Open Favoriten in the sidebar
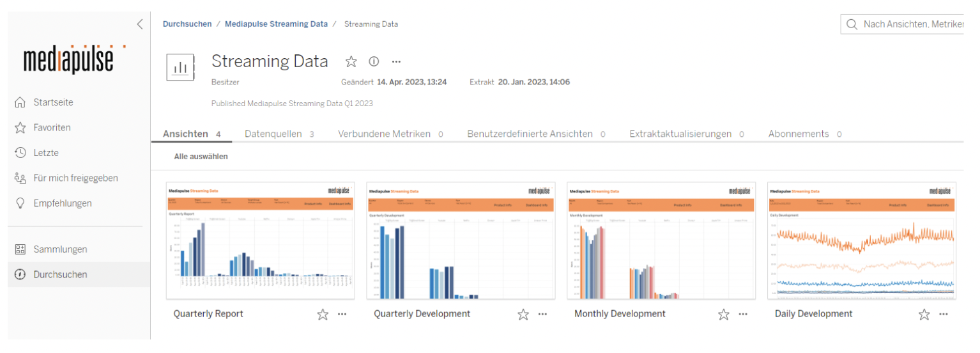The width and height of the screenshot is (980, 353). [52, 128]
